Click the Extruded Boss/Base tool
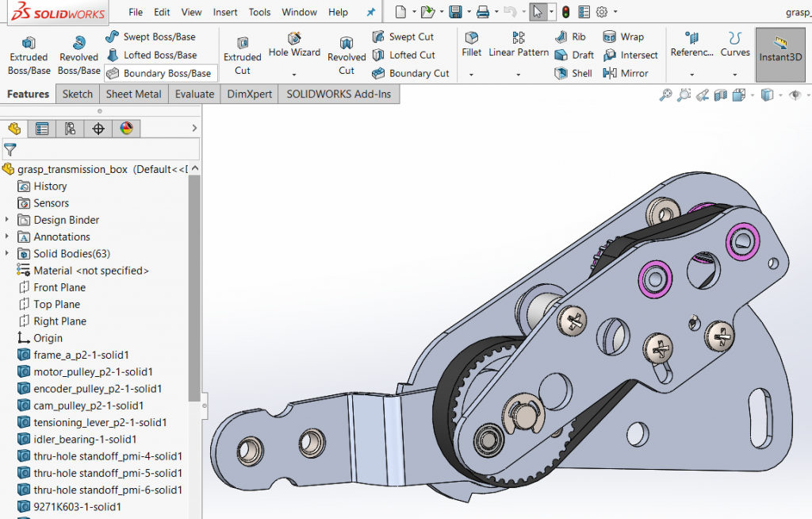The height and width of the screenshot is (519, 812). [29, 56]
